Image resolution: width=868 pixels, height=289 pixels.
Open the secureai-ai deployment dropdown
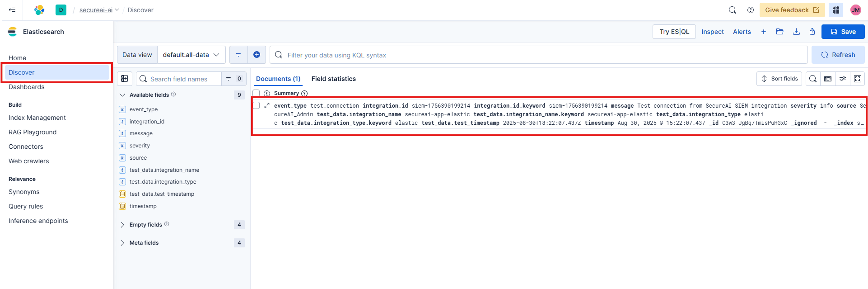99,10
